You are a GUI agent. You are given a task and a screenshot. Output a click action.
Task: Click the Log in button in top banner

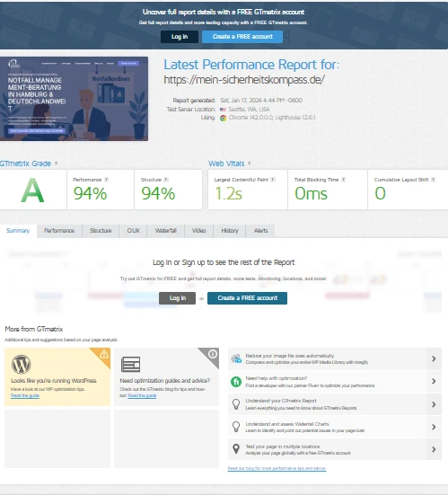tap(180, 37)
